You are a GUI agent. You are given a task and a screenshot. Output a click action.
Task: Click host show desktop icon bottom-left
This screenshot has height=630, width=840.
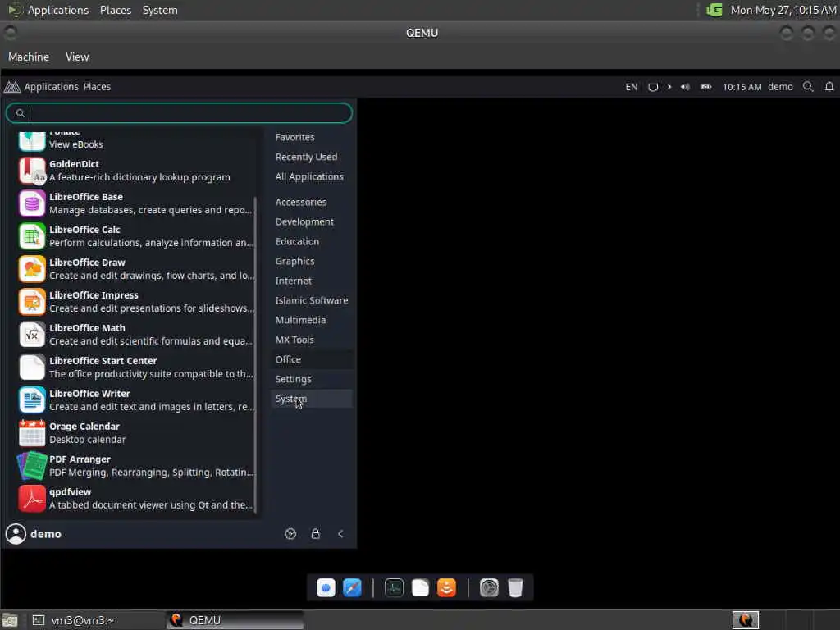click(10, 620)
